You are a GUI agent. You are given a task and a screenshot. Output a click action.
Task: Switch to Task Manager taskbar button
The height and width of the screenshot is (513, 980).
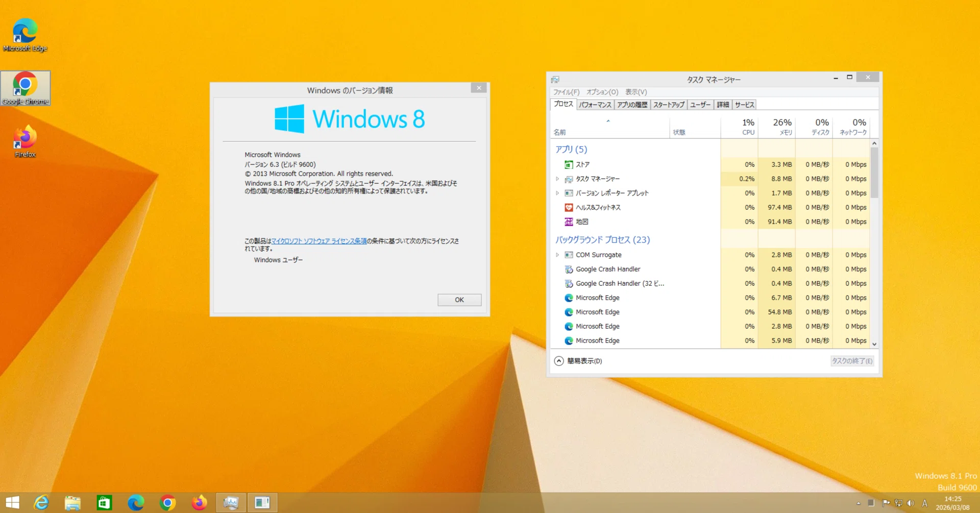pos(231,503)
